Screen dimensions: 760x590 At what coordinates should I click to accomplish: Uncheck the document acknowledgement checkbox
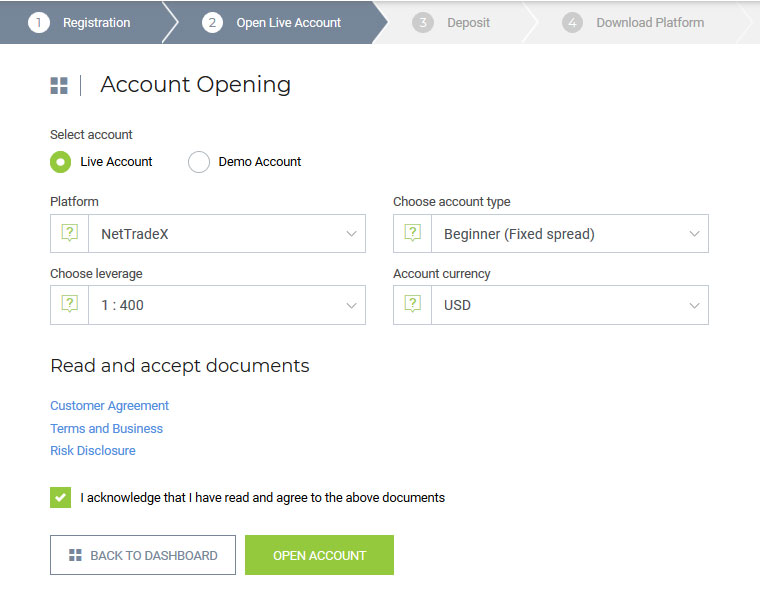coord(61,497)
